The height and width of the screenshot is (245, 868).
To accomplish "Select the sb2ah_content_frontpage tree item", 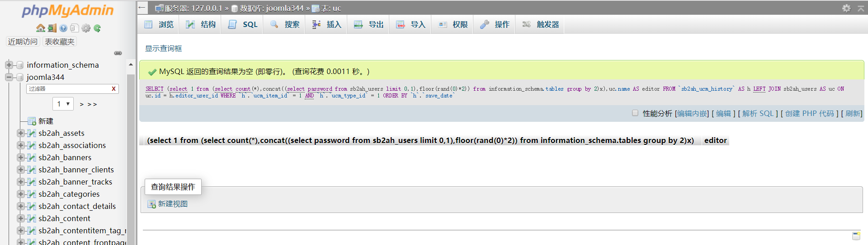I will point(82,242).
